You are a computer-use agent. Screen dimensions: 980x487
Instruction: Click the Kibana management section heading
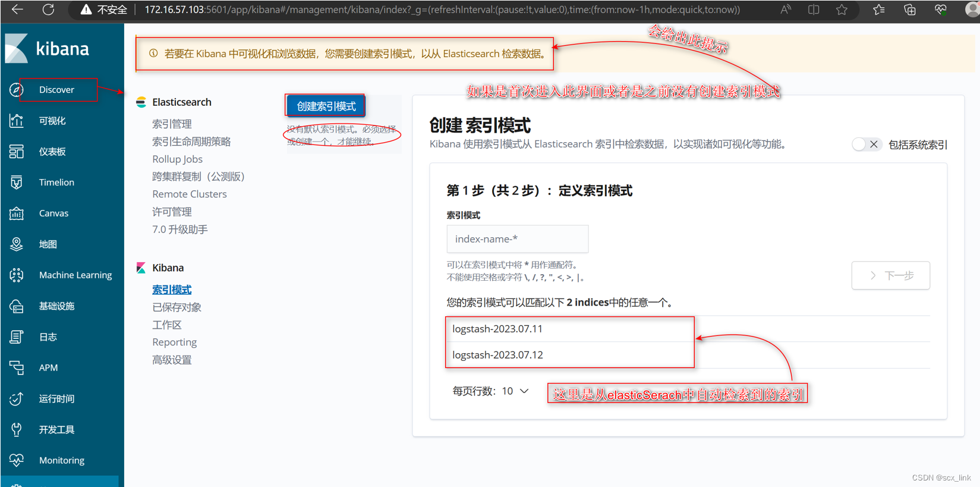[168, 268]
